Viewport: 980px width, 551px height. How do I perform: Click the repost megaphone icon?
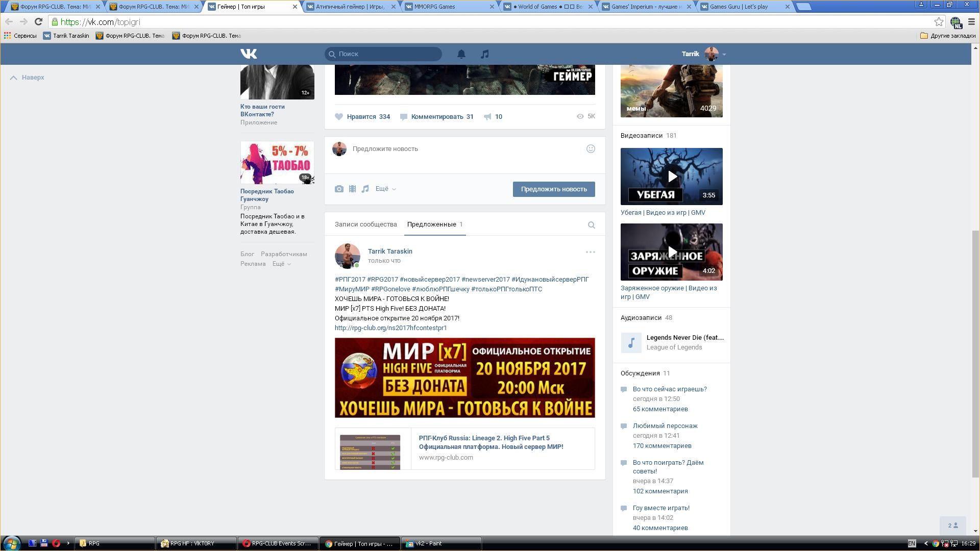(488, 117)
